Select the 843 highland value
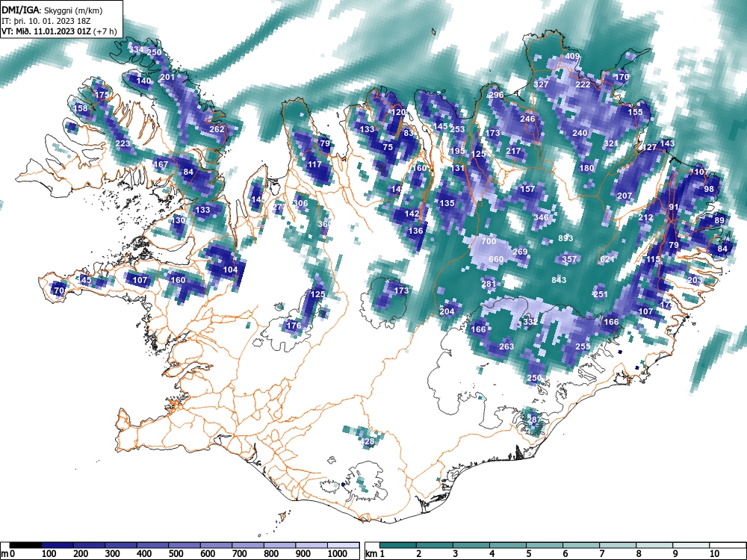 tap(559, 280)
